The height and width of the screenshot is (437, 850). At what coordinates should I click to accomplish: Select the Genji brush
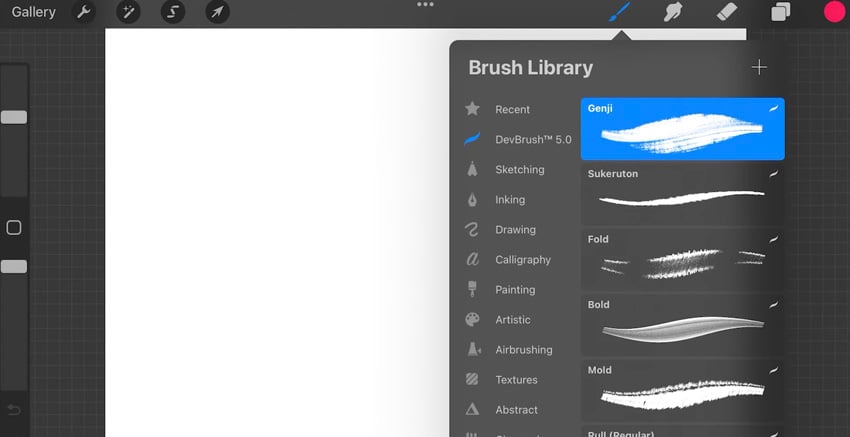(682, 129)
